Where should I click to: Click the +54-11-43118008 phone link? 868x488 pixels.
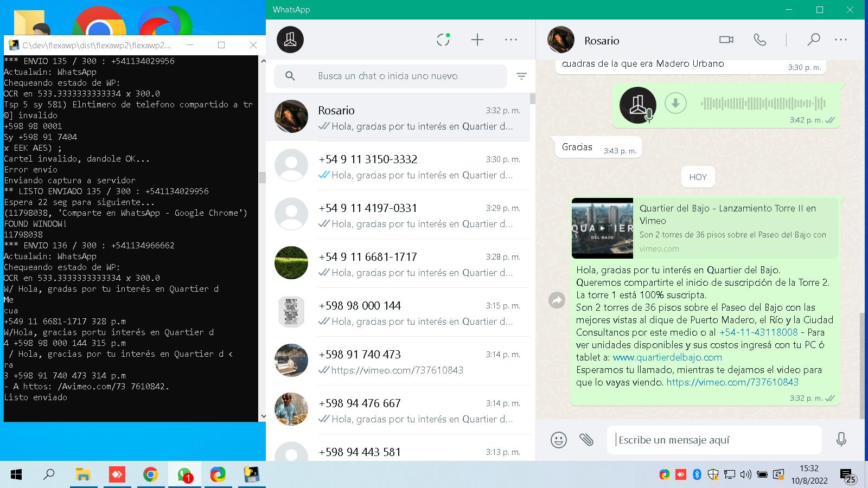(758, 332)
